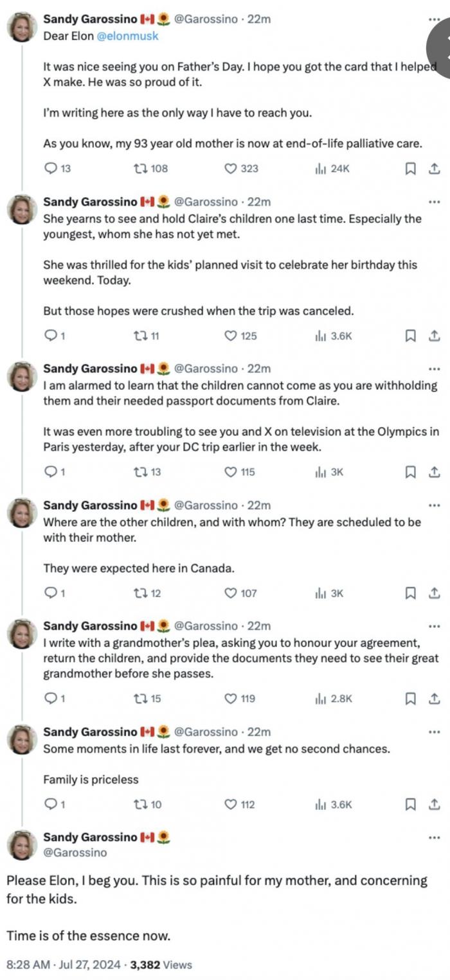View analytics for the tweet with 24K views

pyautogui.click(x=332, y=168)
